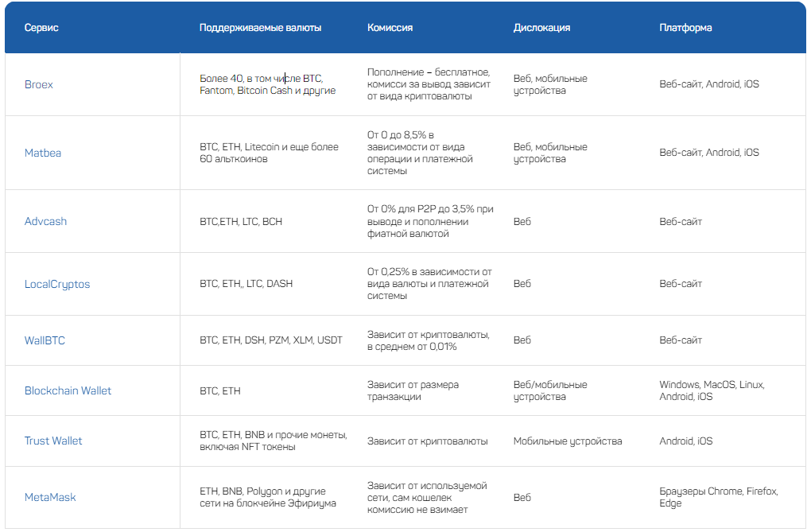Select Advcash location cell 'Веб'
The width and height of the screenshot is (811, 532).
(522, 222)
